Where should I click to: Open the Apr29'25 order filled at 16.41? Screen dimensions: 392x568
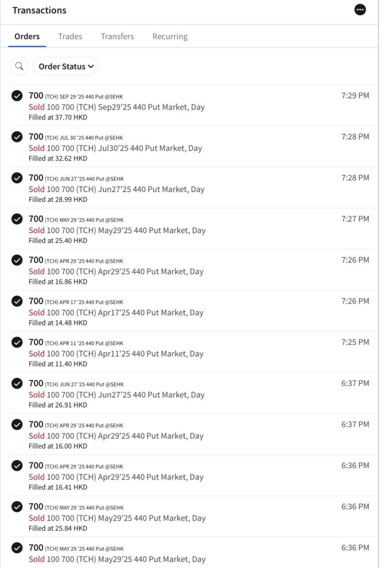click(189, 475)
